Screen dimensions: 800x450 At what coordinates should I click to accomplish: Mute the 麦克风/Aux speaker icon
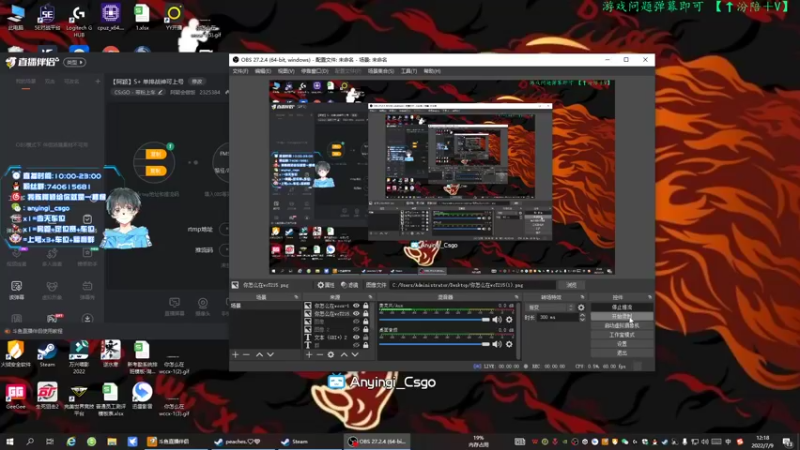(496, 319)
